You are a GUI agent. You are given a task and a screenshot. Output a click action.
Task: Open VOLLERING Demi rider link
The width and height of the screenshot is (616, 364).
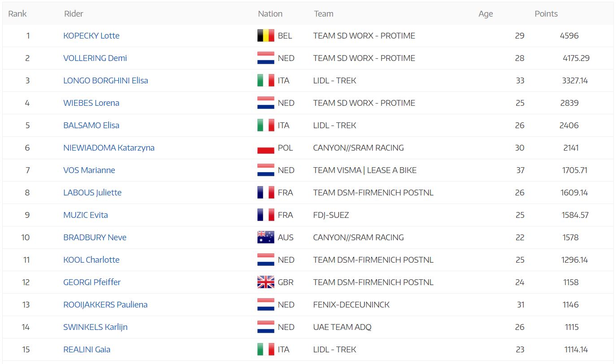pyautogui.click(x=95, y=58)
